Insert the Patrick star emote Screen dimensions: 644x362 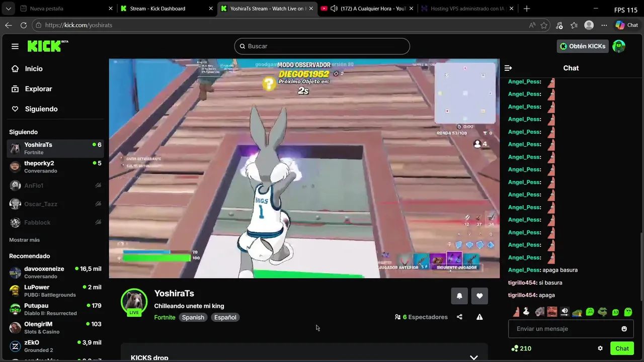click(x=516, y=312)
